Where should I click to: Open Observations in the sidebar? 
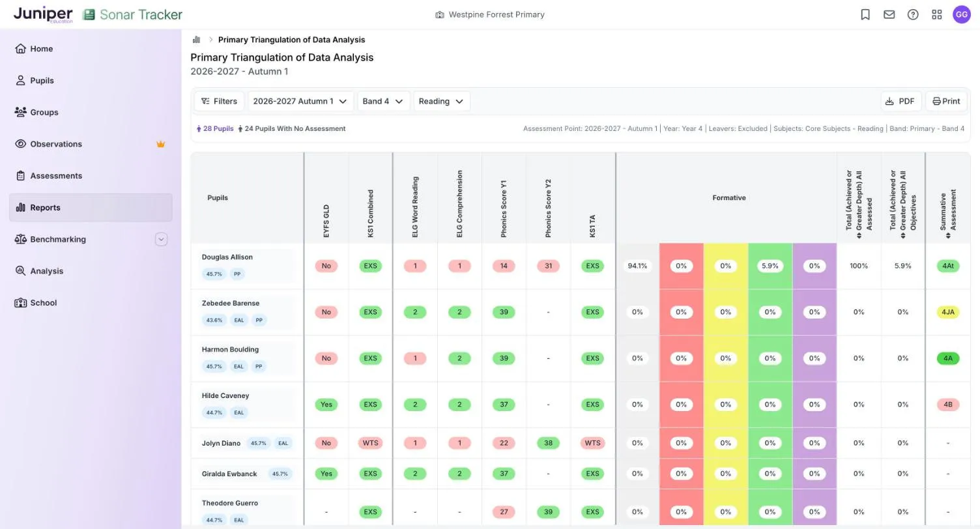(91, 144)
